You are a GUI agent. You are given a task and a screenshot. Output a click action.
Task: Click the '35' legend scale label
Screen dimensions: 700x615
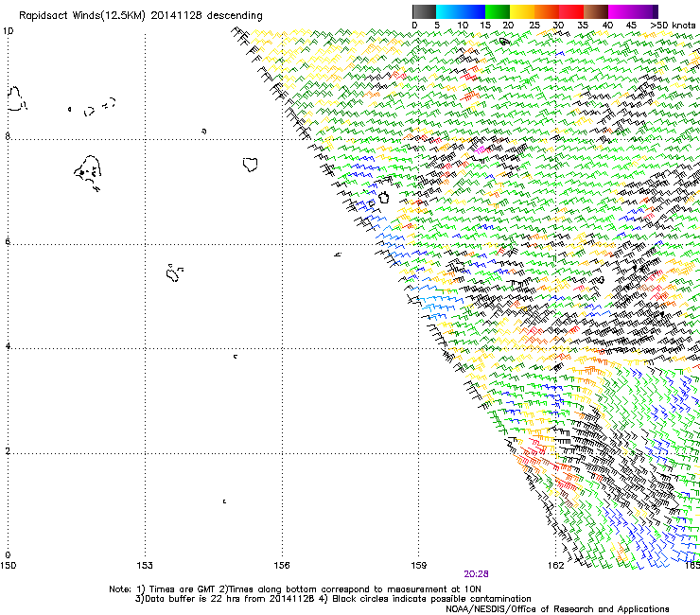pos(583,26)
